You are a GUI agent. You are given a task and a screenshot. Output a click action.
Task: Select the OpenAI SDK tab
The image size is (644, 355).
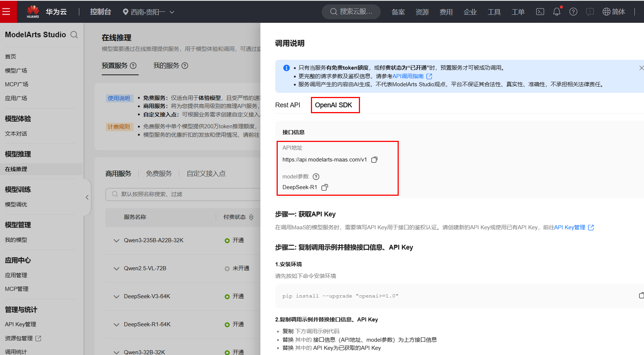[x=333, y=105]
